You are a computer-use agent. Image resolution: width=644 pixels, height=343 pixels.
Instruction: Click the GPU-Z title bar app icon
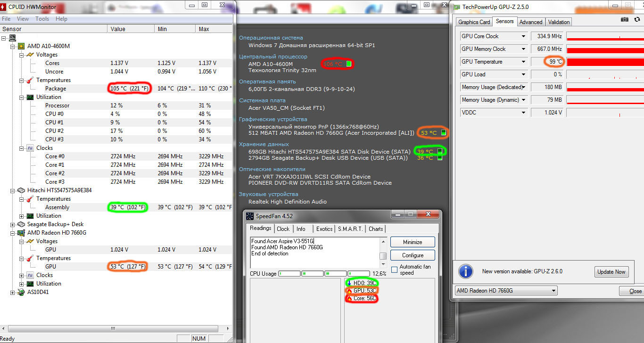[x=457, y=7]
